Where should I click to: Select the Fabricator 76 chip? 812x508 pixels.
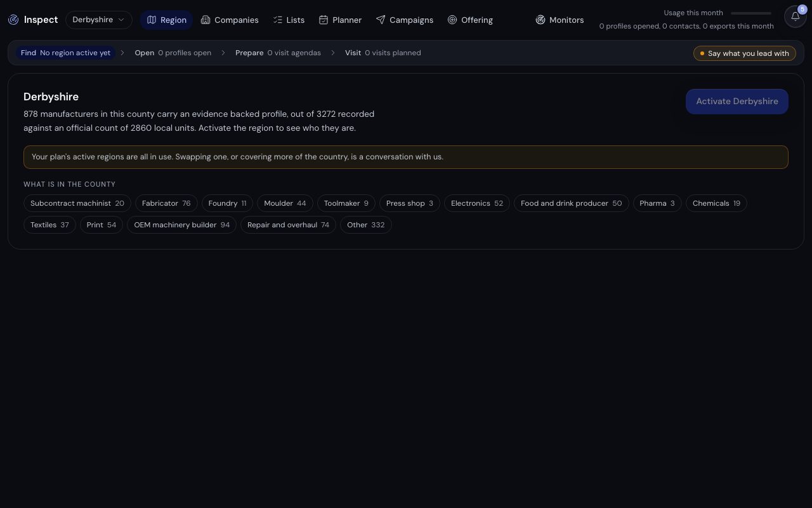pyautogui.click(x=166, y=203)
